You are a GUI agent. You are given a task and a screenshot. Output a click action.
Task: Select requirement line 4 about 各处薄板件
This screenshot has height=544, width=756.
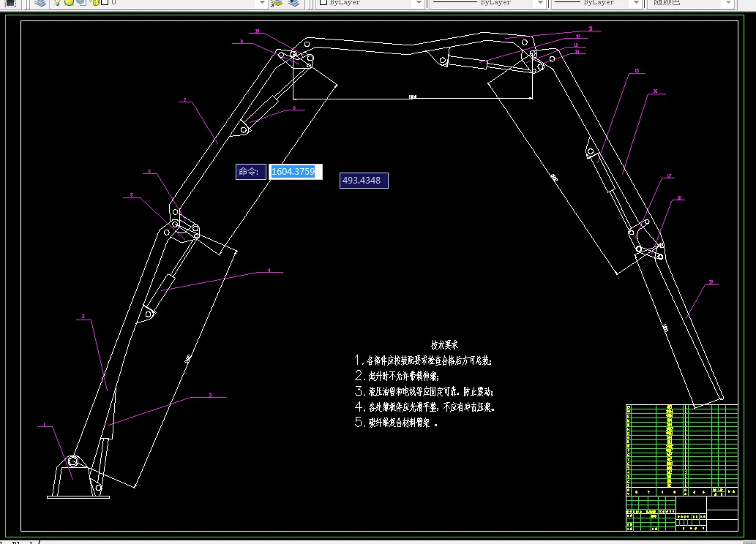click(424, 407)
